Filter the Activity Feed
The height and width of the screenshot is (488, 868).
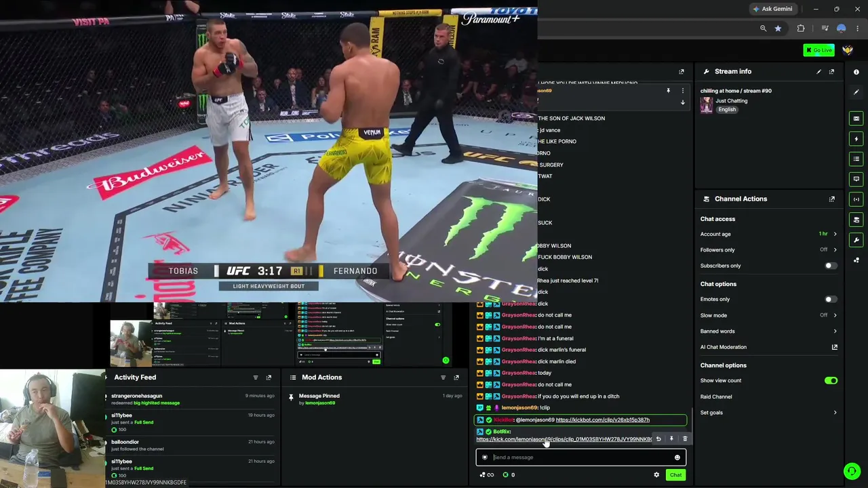[x=256, y=378]
